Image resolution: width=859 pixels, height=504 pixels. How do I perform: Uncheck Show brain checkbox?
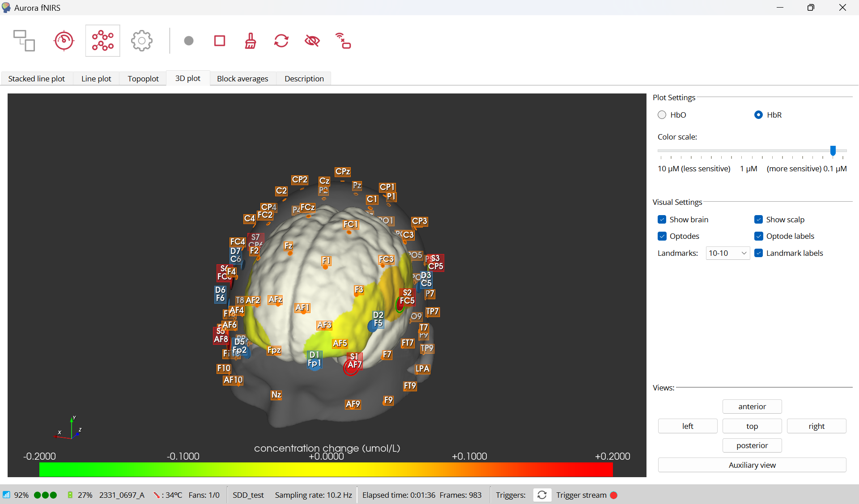click(662, 220)
